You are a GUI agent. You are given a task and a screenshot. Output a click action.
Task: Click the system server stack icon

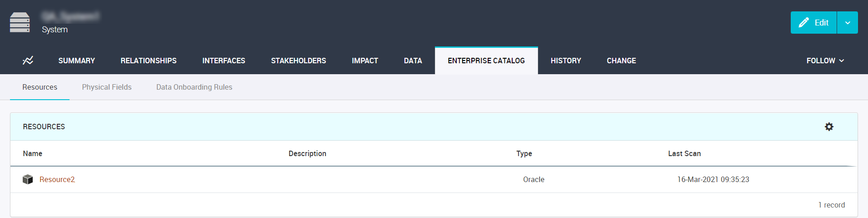tap(20, 22)
